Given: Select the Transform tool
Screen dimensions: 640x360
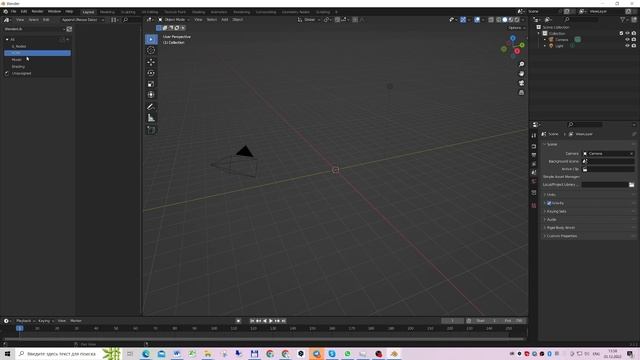Looking at the screenshot, I should 151,95.
